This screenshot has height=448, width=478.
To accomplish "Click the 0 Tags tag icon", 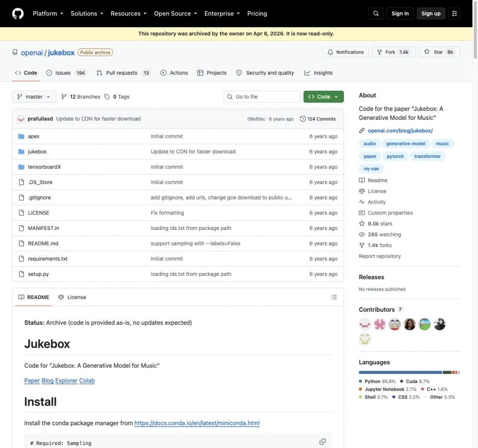I will [x=107, y=96].
